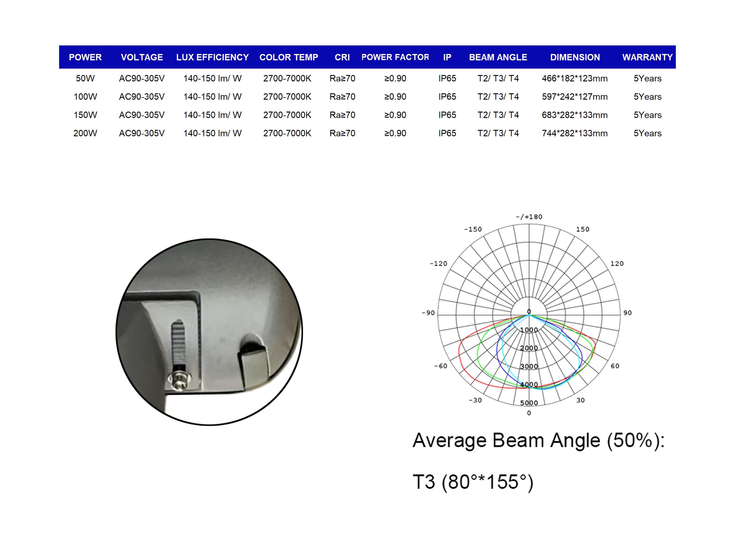
Task: Click the VOLTAGE column header
Action: (142, 57)
